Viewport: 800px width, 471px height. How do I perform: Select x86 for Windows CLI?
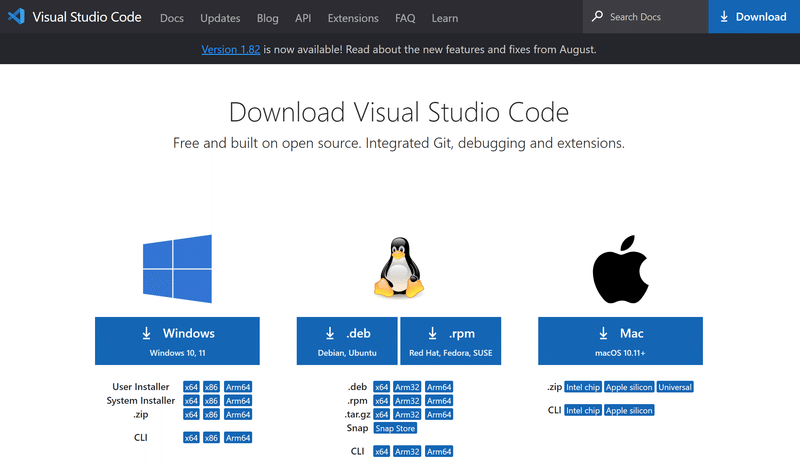click(x=211, y=437)
